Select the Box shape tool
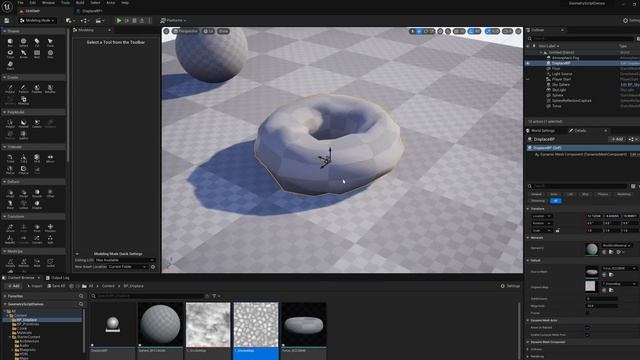Viewport: 640px width, 360px height. pyautogui.click(x=10, y=42)
